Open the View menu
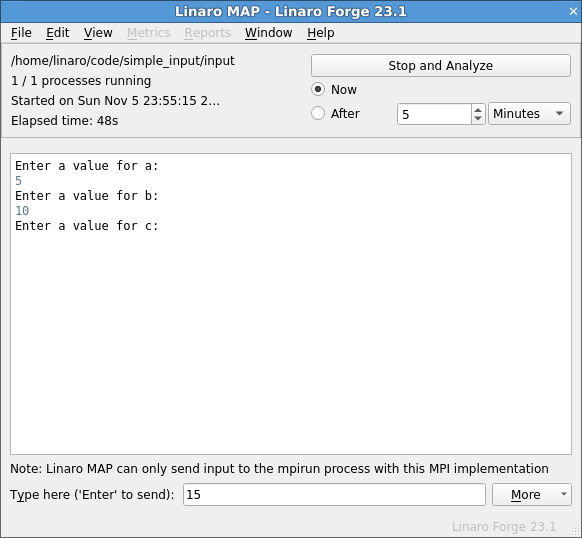 point(98,33)
